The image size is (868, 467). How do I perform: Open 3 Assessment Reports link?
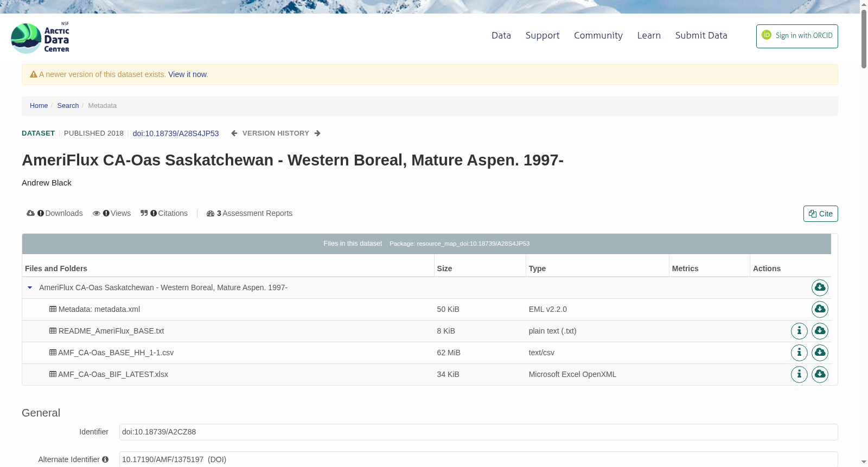(x=254, y=213)
